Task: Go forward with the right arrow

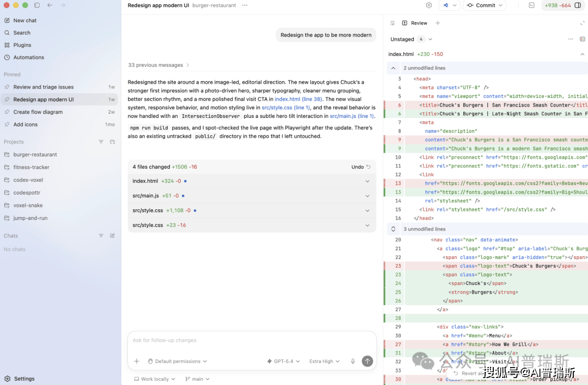Action: 63,5
